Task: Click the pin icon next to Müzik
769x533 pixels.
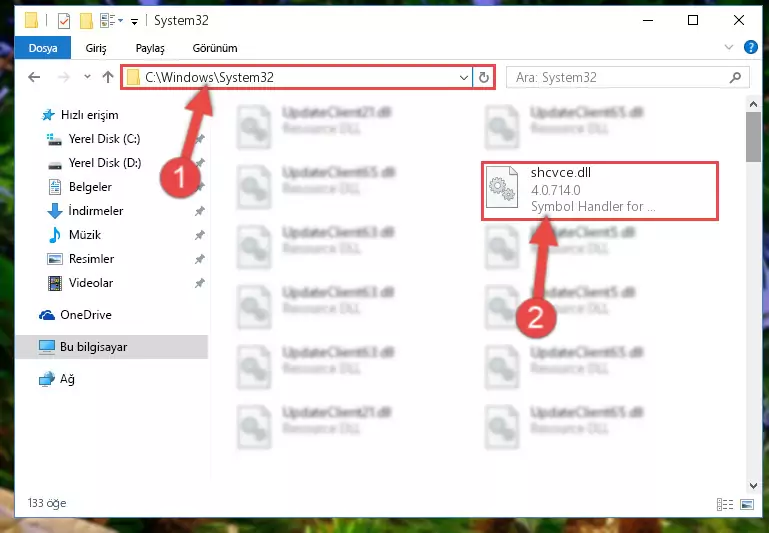Action: [199, 235]
